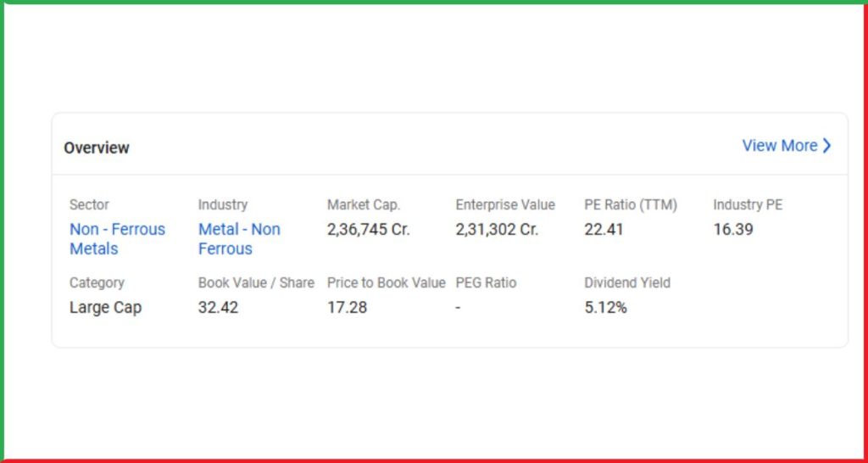Click the Dividend Yield label
The image size is (868, 463).
click(627, 283)
